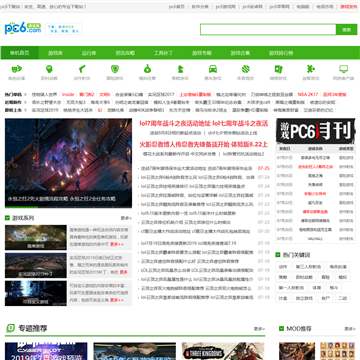Image resolution: width=360 pixels, height=360 pixels.
Task: Open the 模拟经营 money bag icon
Action: click(x=147, y=69)
